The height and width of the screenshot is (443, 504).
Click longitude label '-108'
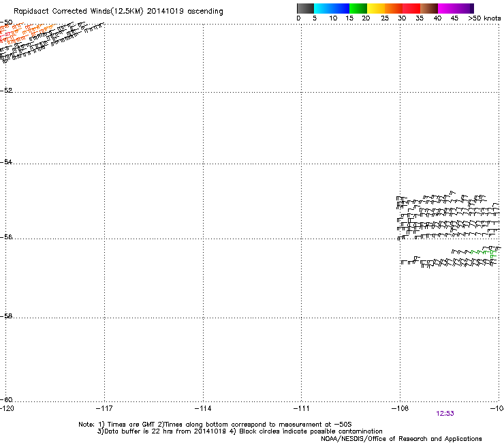[400, 408]
